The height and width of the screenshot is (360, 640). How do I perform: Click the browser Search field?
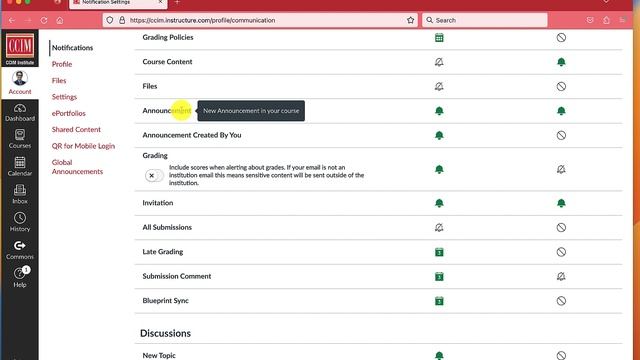pyautogui.click(x=484, y=20)
